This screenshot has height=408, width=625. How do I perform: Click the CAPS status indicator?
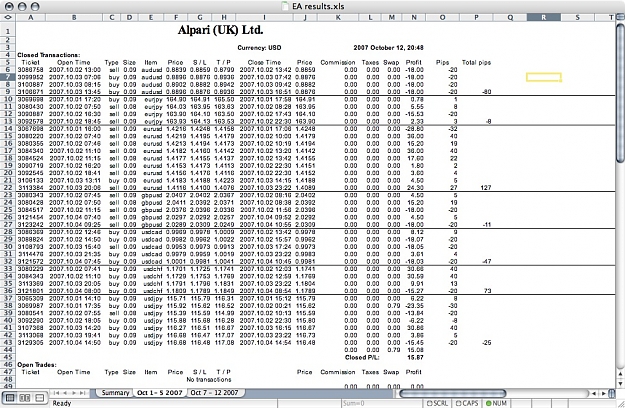(x=467, y=403)
